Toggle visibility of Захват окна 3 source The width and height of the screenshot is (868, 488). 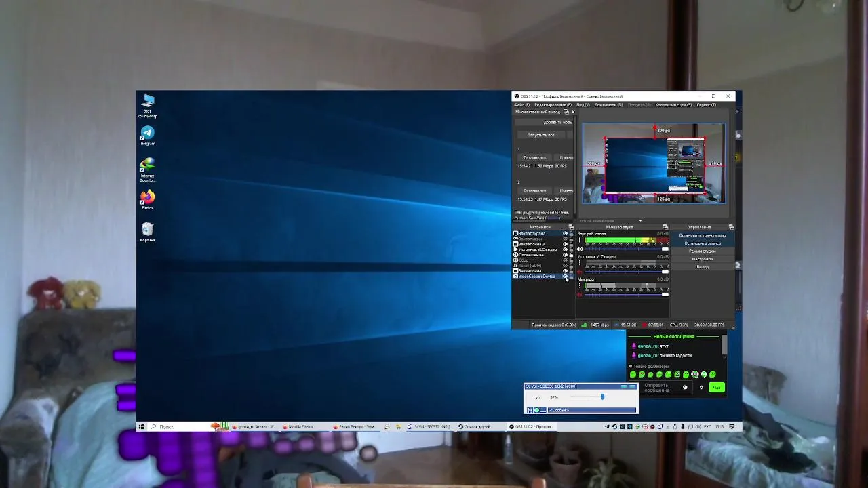[x=565, y=244]
